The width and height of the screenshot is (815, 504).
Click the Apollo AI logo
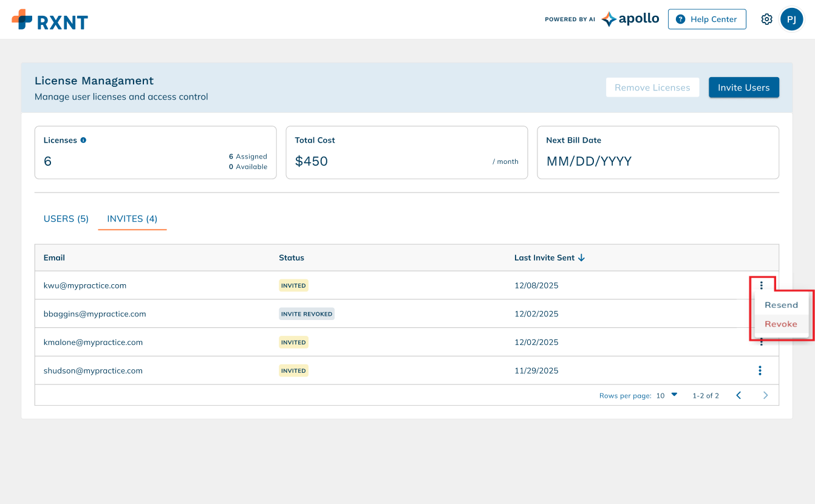click(630, 19)
